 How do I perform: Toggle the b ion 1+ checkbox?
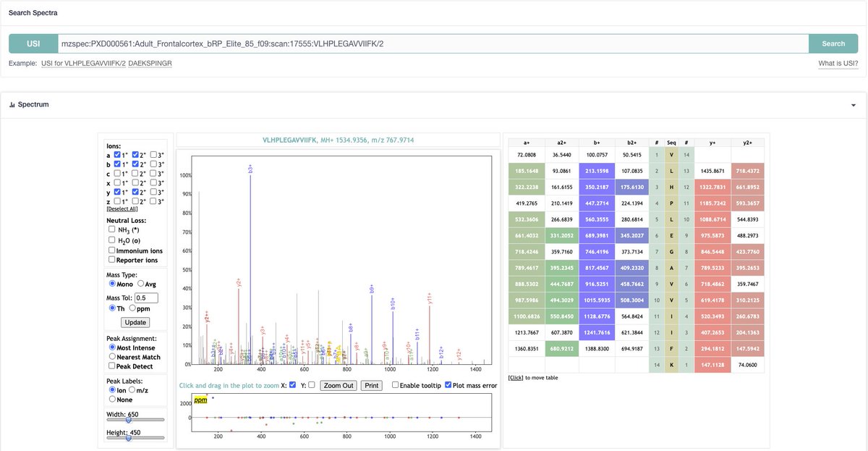pos(117,164)
